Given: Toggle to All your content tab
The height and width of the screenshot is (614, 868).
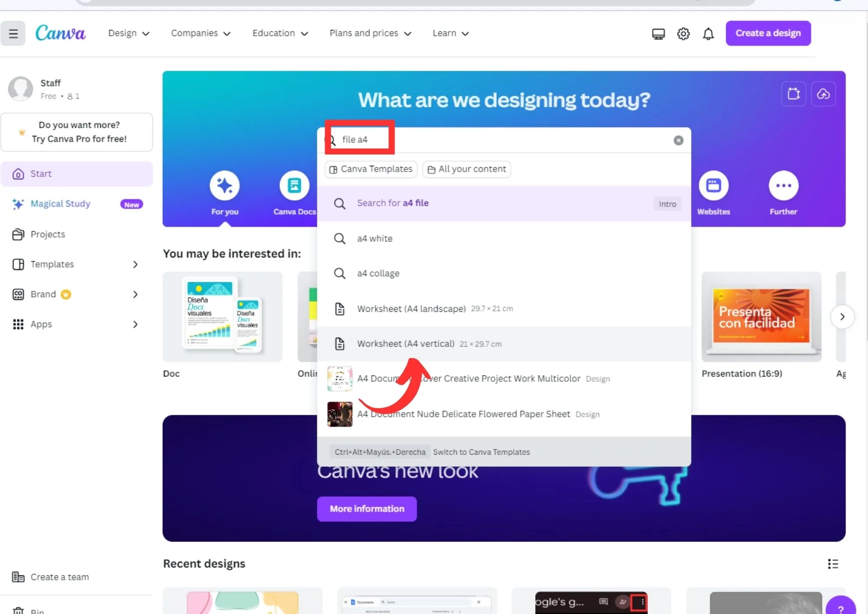Looking at the screenshot, I should coord(466,169).
